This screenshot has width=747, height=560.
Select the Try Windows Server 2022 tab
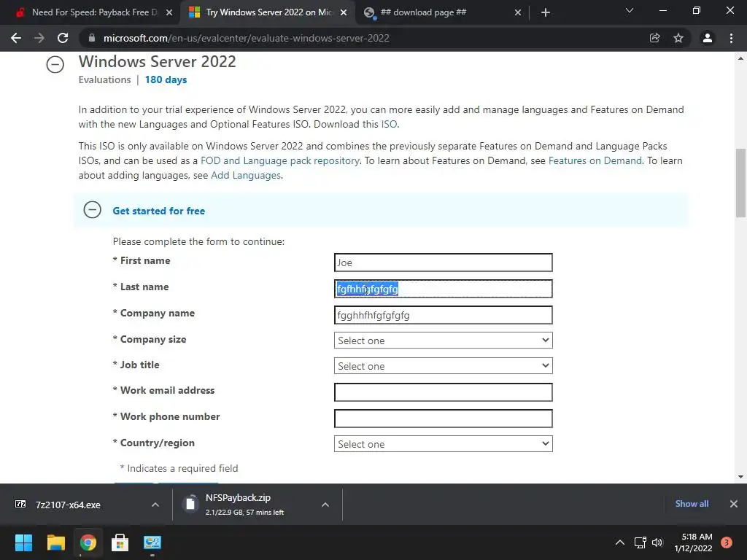click(267, 12)
